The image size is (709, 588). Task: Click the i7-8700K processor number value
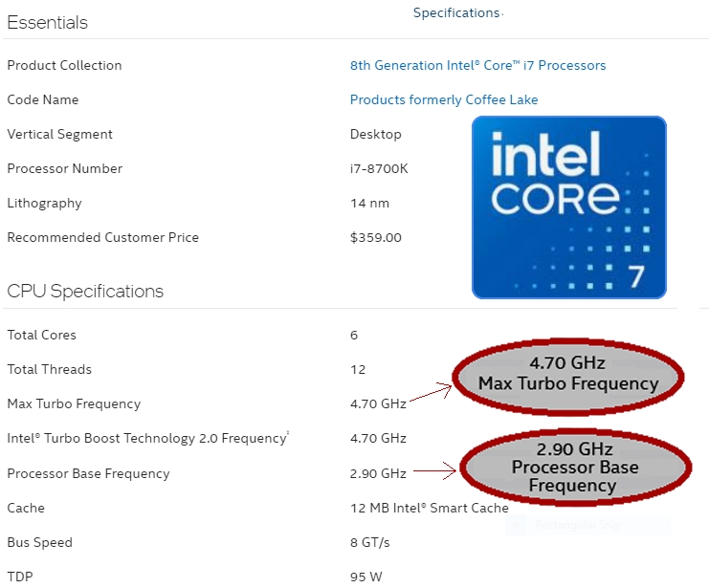point(379,168)
